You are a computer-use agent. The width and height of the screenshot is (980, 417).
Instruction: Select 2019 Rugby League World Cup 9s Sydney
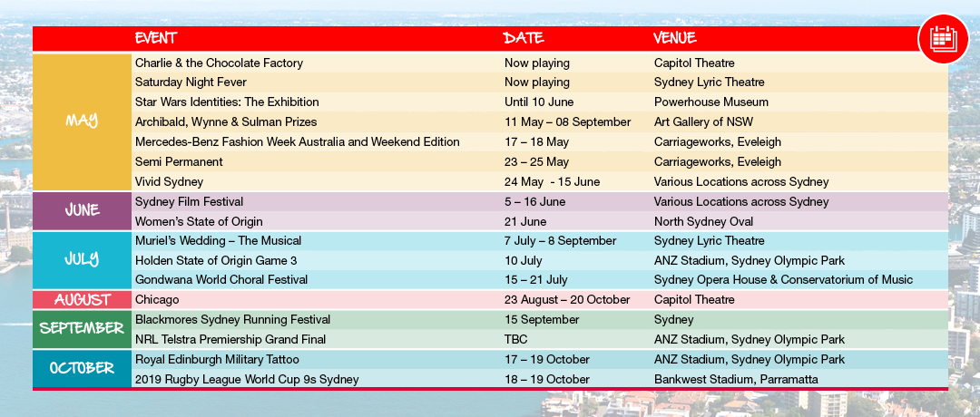click(x=247, y=380)
